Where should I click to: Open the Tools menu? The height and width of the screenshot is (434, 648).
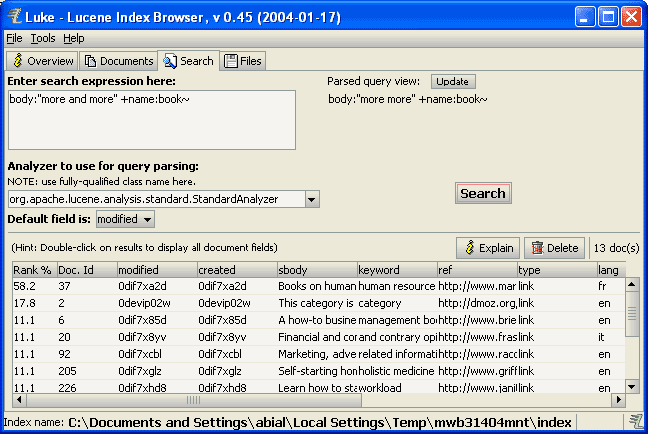(x=43, y=38)
